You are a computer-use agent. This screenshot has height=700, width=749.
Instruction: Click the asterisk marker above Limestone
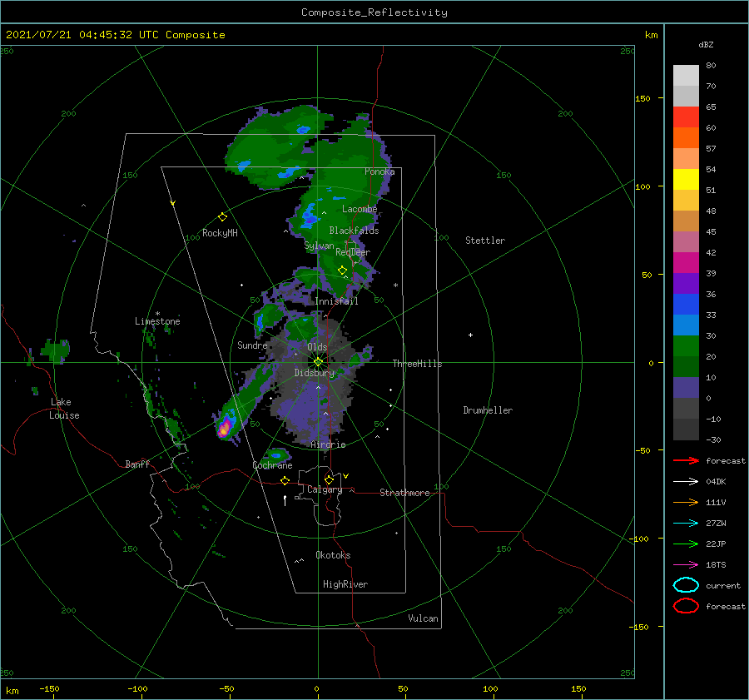[157, 314]
